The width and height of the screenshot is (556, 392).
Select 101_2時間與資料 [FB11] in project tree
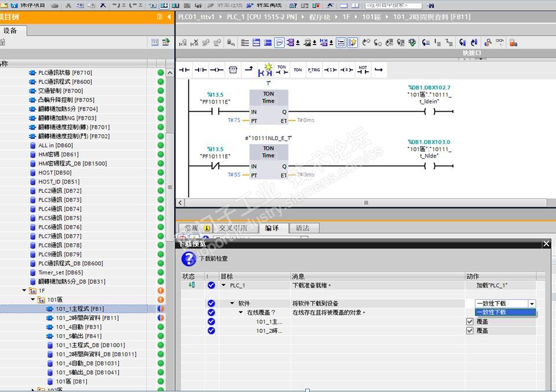[x=87, y=318]
